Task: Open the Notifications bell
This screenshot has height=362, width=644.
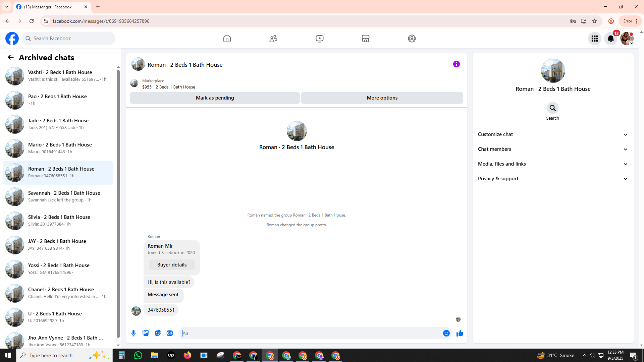Action: (x=611, y=39)
